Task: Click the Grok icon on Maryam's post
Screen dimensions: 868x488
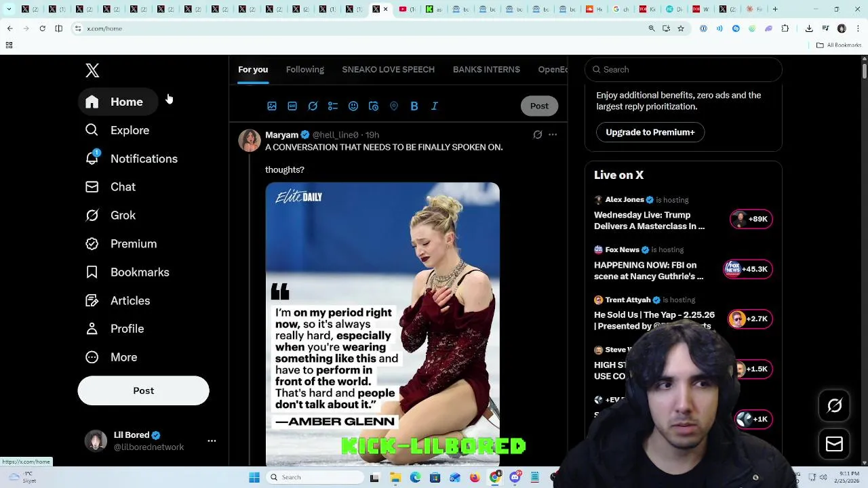Action: pos(537,135)
